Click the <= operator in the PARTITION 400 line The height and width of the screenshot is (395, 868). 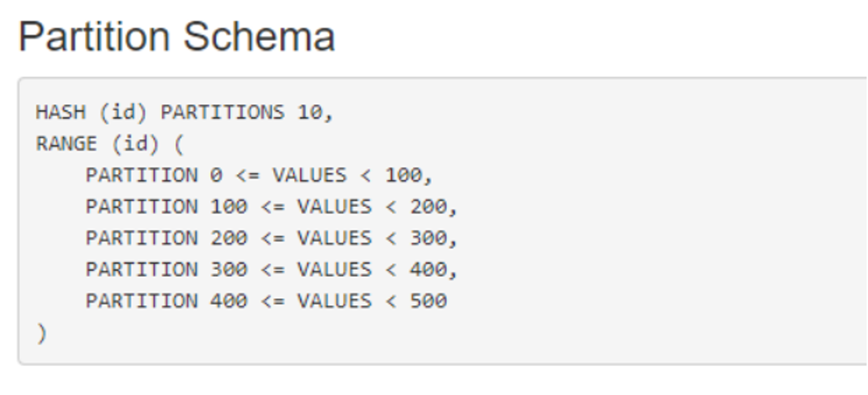[x=273, y=301]
